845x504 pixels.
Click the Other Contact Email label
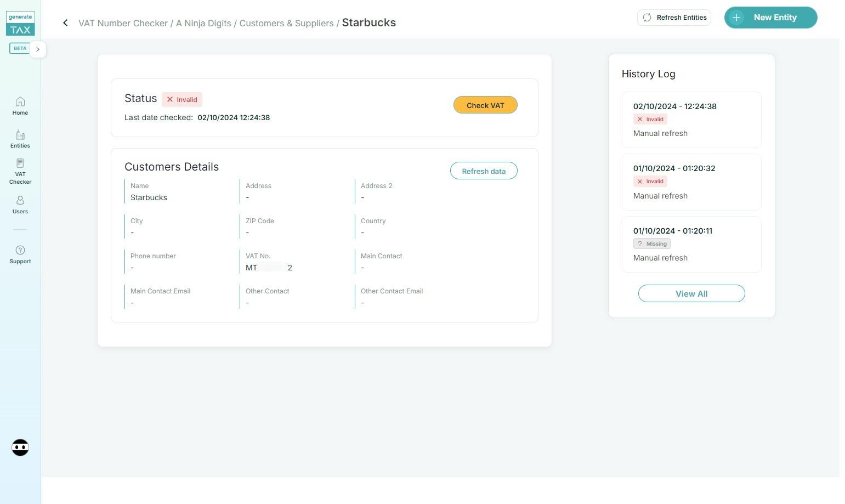coord(392,291)
